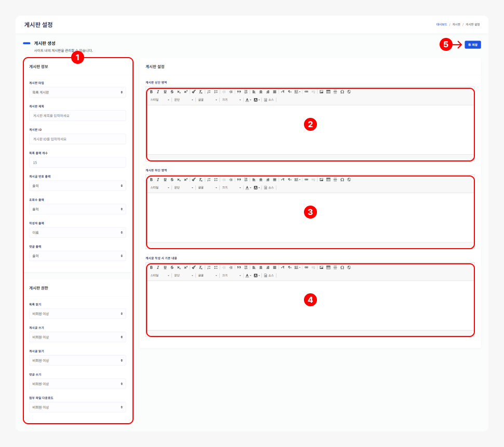Expand the 작성자 출력 select box
The width and height of the screenshot is (504, 447).
77,233
